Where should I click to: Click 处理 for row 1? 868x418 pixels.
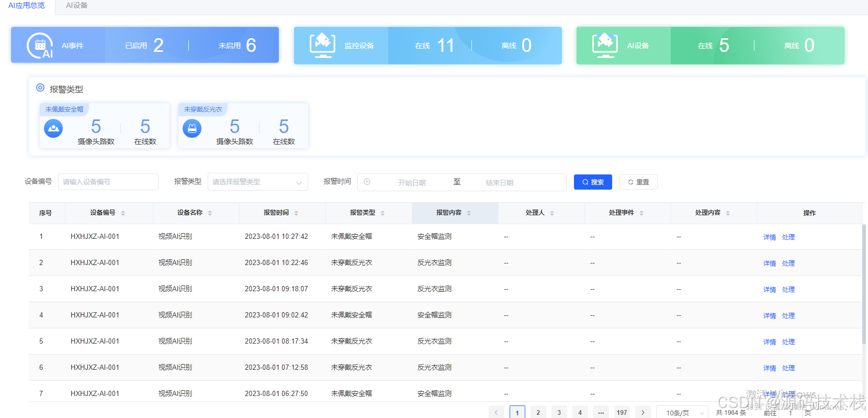(x=788, y=237)
